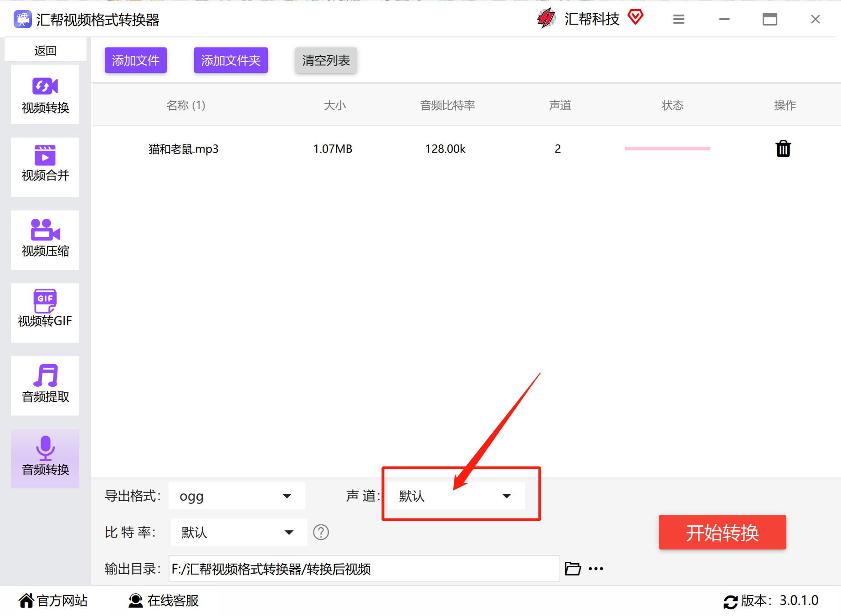Image resolution: width=841 pixels, height=616 pixels.
Task: Maximize the converter window
Action: [x=770, y=19]
